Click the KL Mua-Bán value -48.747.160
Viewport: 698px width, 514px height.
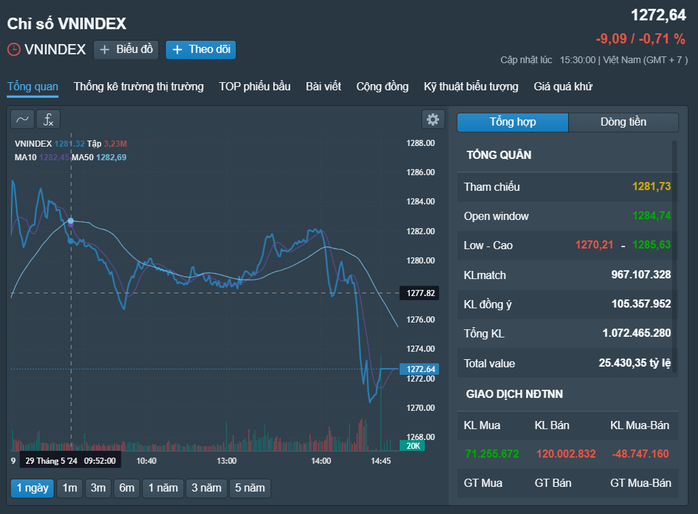pyautogui.click(x=640, y=454)
